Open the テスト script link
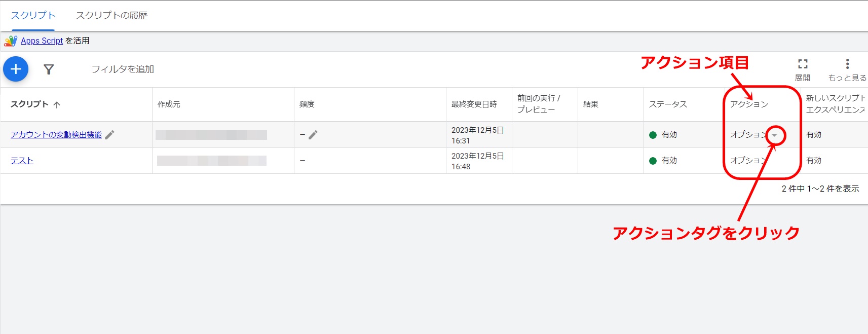 coord(22,160)
